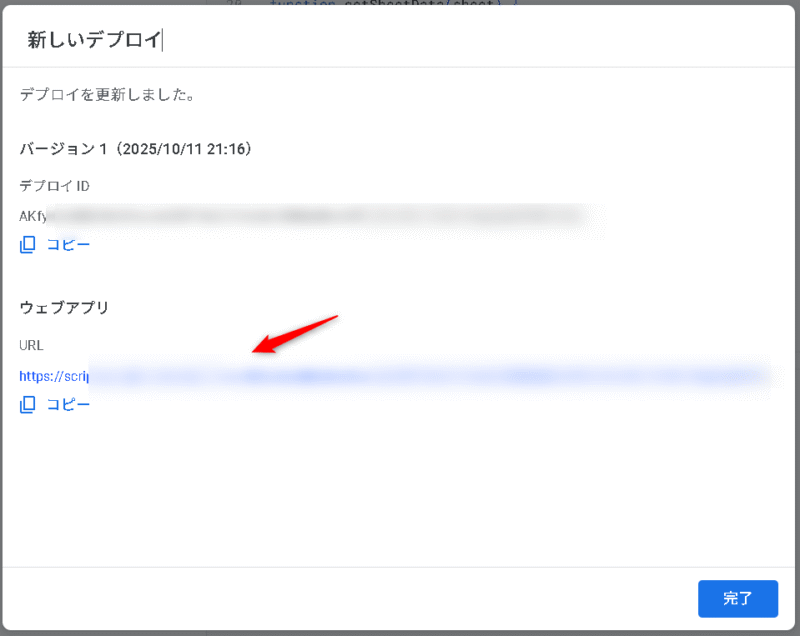Click the red arrow annotation
Viewport: 800px width, 636px height.
coord(296,334)
